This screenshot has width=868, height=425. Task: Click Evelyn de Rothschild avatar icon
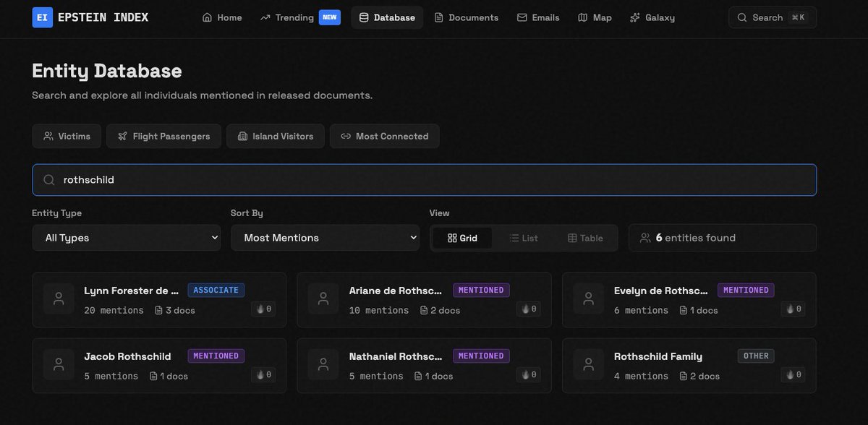(x=588, y=299)
